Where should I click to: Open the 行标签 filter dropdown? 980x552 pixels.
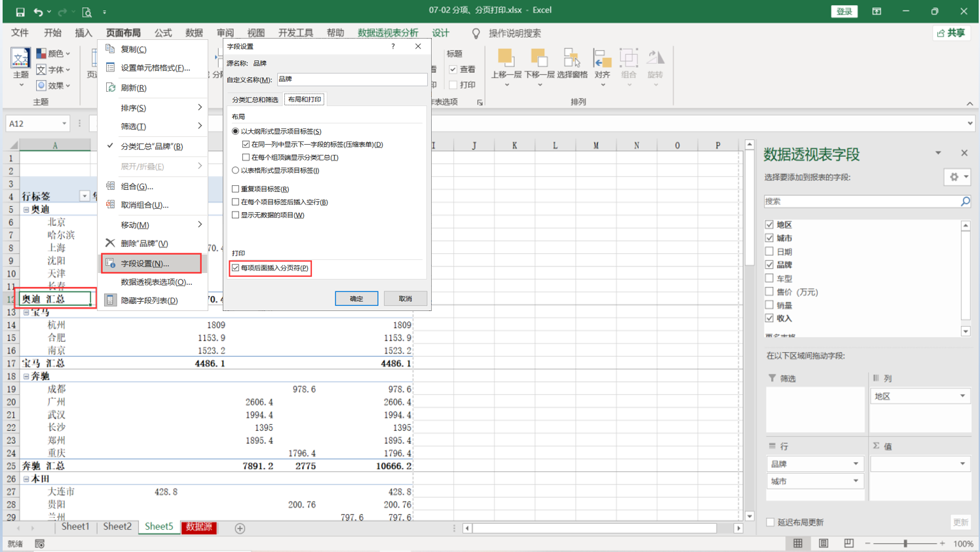coord(85,196)
